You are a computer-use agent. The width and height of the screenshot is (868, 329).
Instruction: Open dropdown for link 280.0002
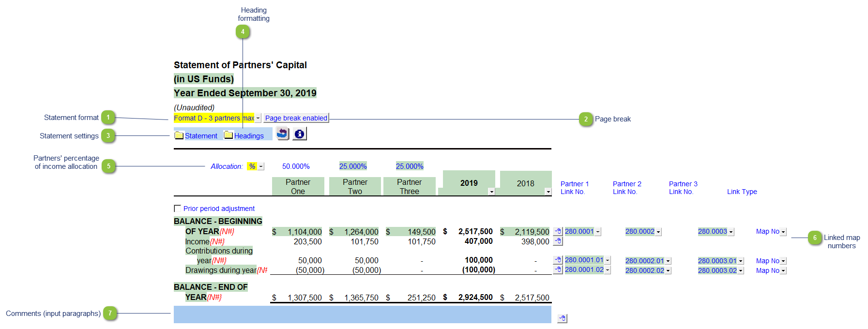point(658,232)
